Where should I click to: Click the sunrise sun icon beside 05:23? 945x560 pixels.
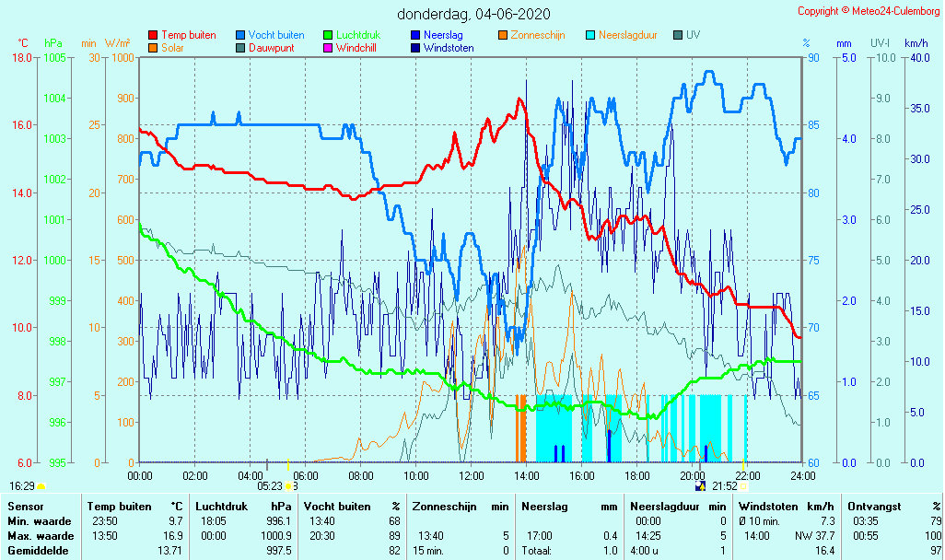288,486
